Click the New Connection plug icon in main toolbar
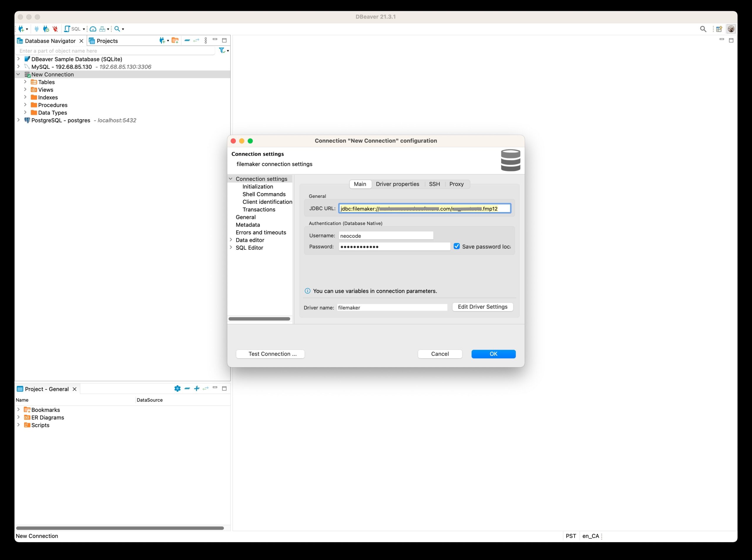 (21, 29)
